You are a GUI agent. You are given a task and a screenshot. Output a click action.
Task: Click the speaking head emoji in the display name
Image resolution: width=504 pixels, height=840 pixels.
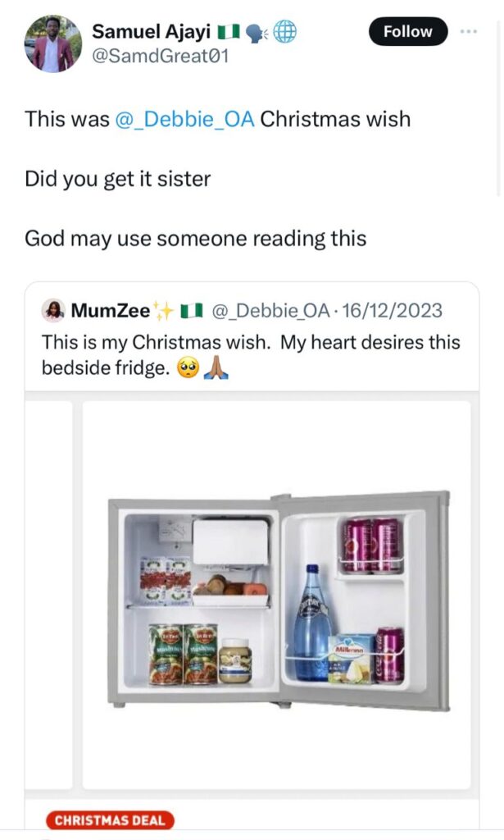pos(254,33)
